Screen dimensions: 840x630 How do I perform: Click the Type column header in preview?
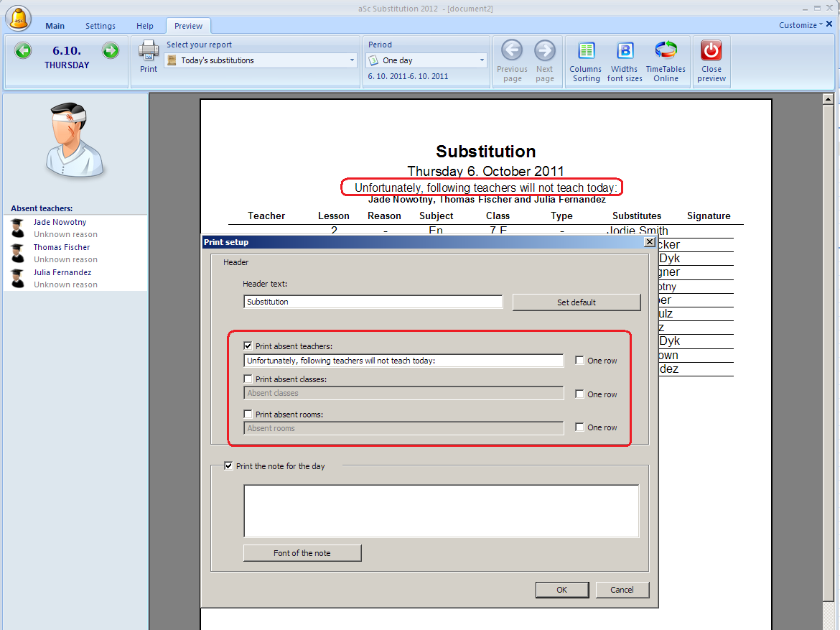coord(561,216)
